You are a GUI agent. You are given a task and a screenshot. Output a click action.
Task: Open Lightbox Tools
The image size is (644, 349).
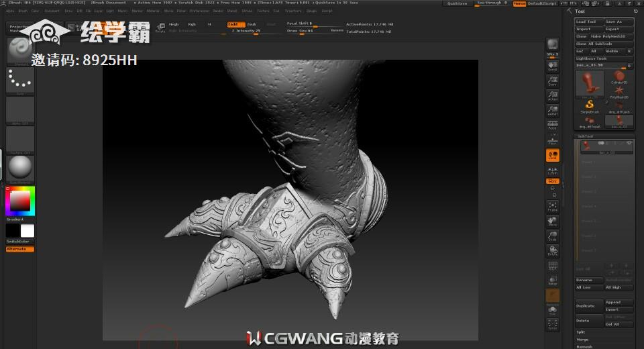coord(604,58)
